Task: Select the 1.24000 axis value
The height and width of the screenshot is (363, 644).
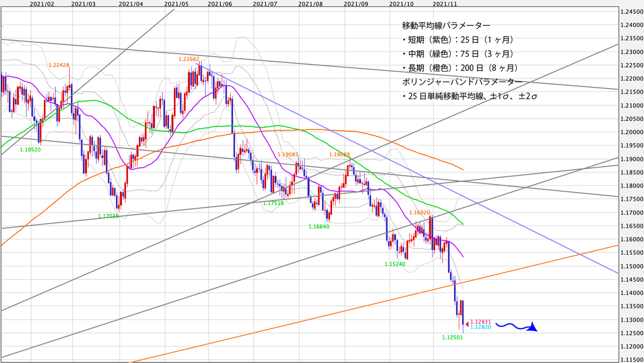Action: pyautogui.click(x=631, y=25)
